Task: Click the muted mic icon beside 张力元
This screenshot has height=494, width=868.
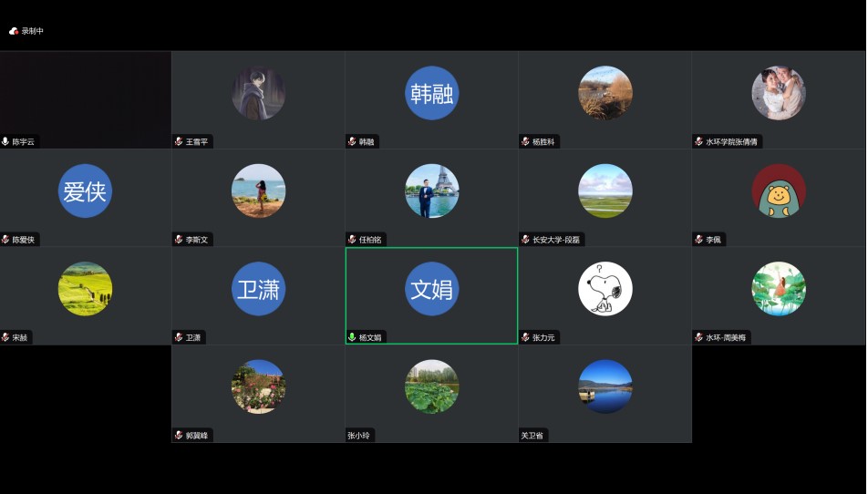Action: (525, 337)
